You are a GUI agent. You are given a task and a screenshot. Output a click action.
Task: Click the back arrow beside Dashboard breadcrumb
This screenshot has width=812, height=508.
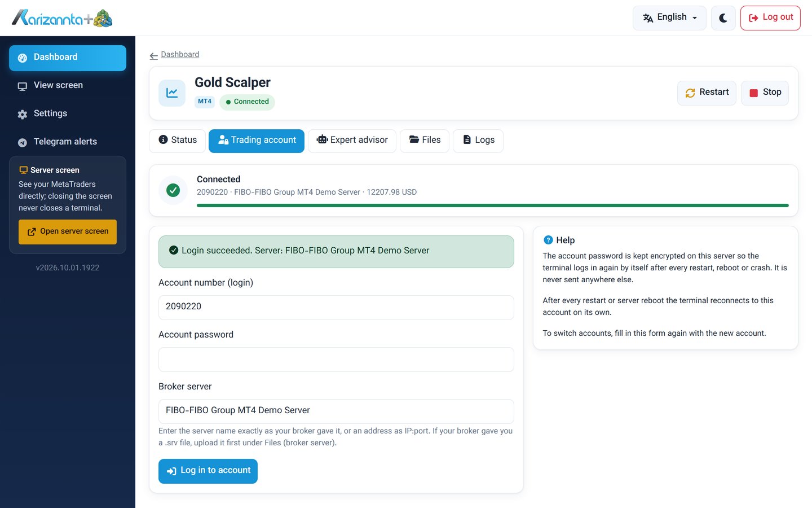click(x=153, y=55)
